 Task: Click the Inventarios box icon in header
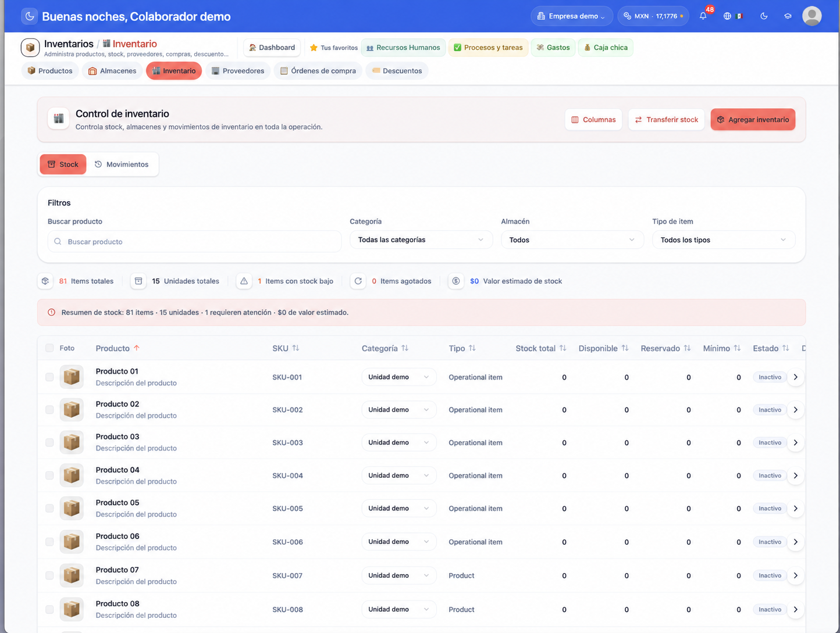pyautogui.click(x=30, y=48)
